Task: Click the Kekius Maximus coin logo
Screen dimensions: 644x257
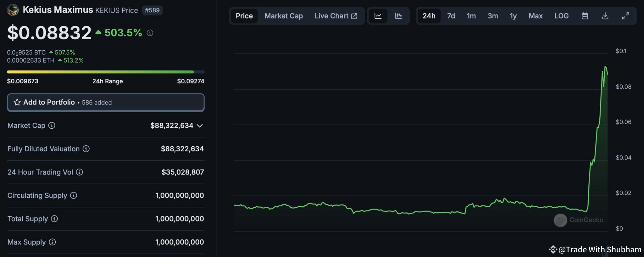Action: 13,10
